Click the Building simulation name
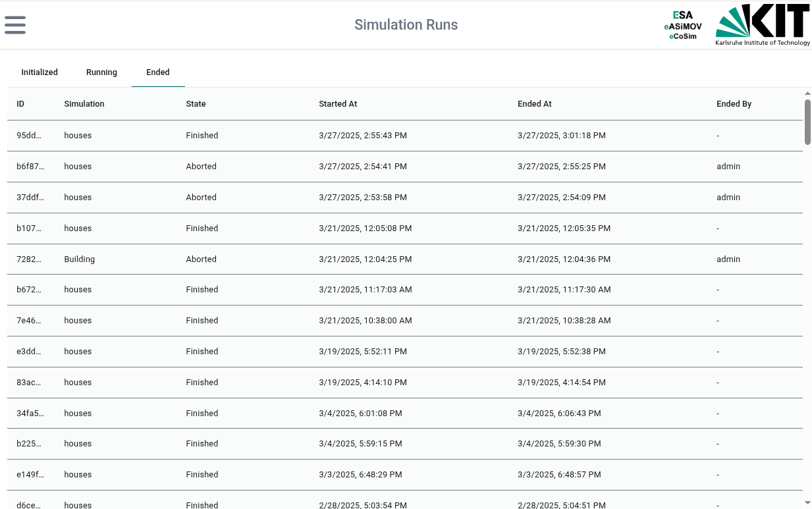Image resolution: width=812 pixels, height=509 pixels. tap(80, 259)
